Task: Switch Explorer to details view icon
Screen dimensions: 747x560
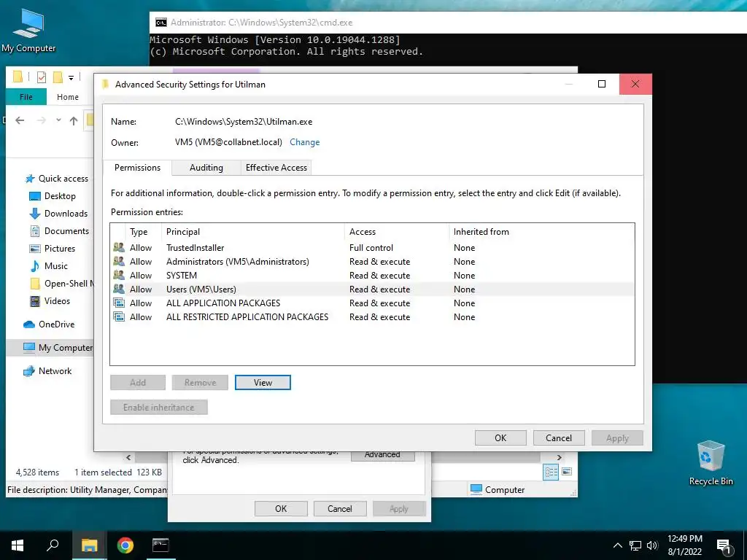Action: 551,472
